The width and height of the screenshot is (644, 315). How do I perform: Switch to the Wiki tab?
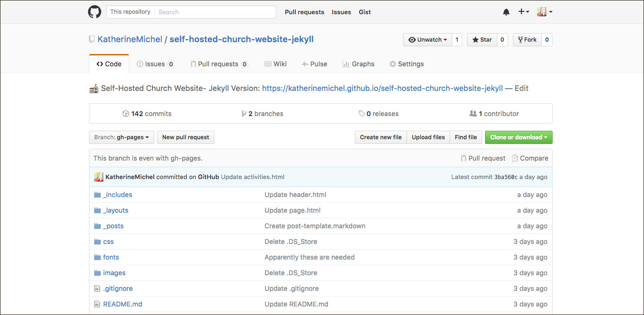point(275,64)
